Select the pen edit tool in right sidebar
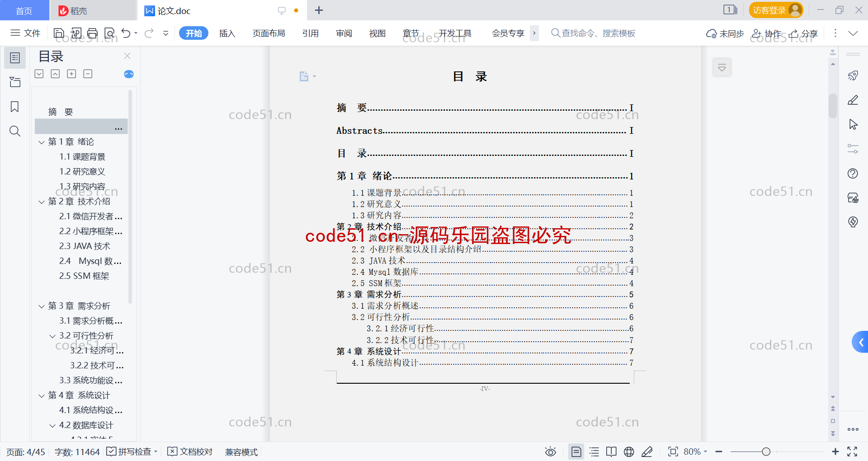This screenshot has width=868, height=461. [853, 100]
